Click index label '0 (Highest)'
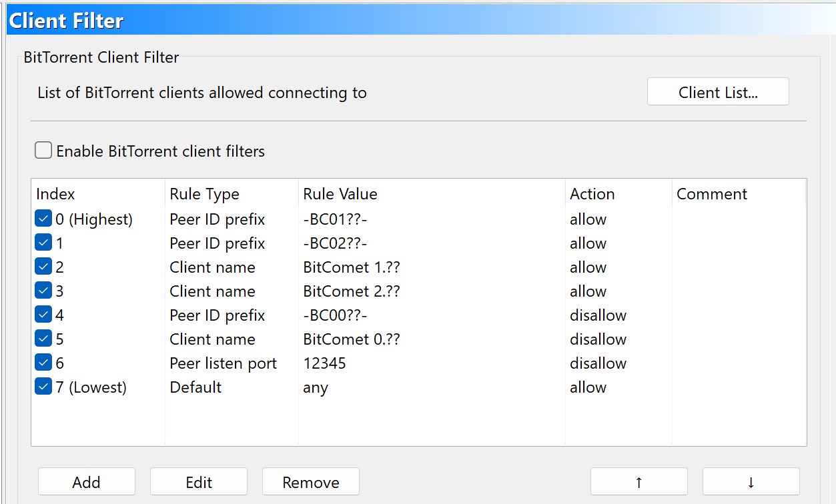The width and height of the screenshot is (836, 504). [x=94, y=219]
